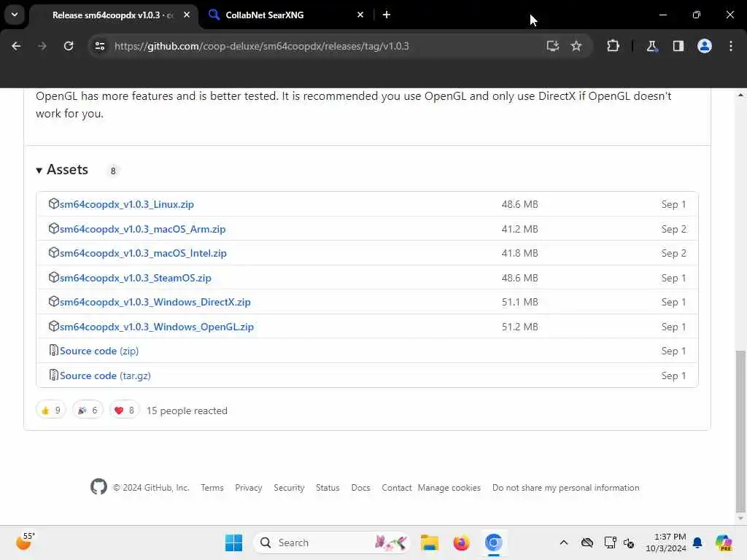Open Docs footer link
The image size is (747, 560).
[360, 488]
